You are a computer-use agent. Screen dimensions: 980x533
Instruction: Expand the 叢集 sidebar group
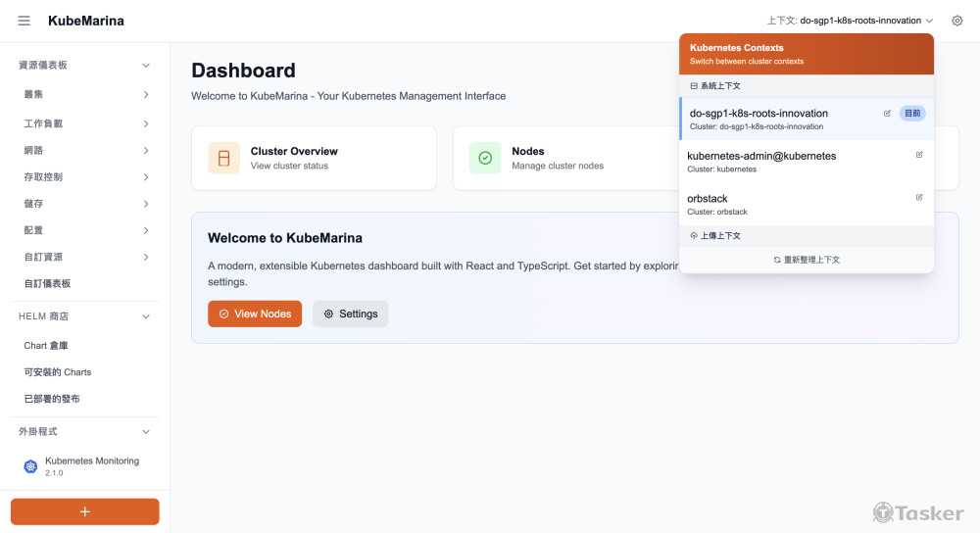(146, 94)
